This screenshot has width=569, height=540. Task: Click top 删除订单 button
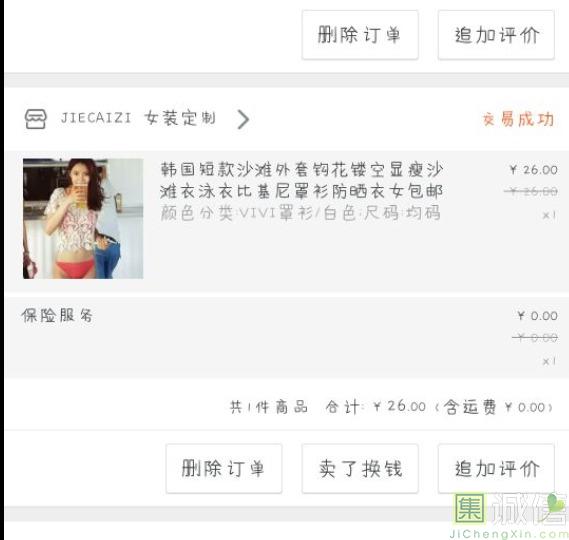[360, 35]
